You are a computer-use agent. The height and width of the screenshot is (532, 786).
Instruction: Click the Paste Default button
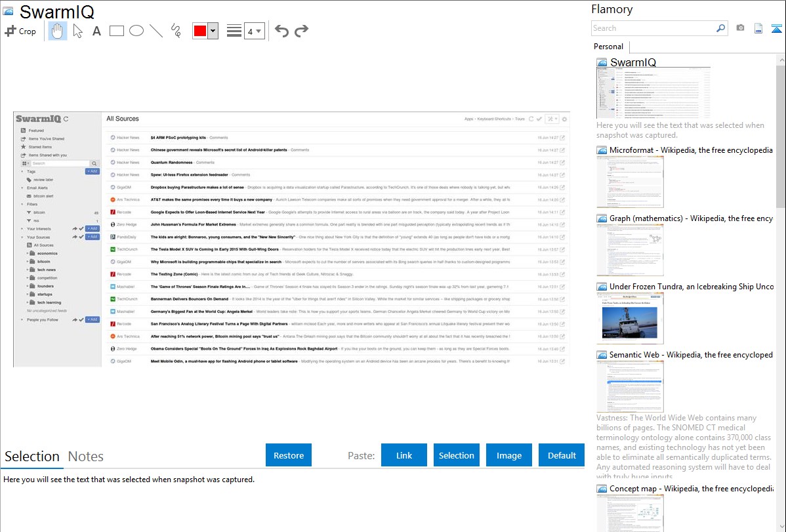coord(562,455)
